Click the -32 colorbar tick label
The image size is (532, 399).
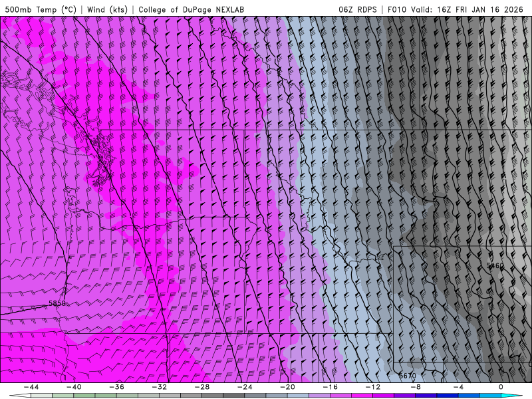tap(160, 387)
